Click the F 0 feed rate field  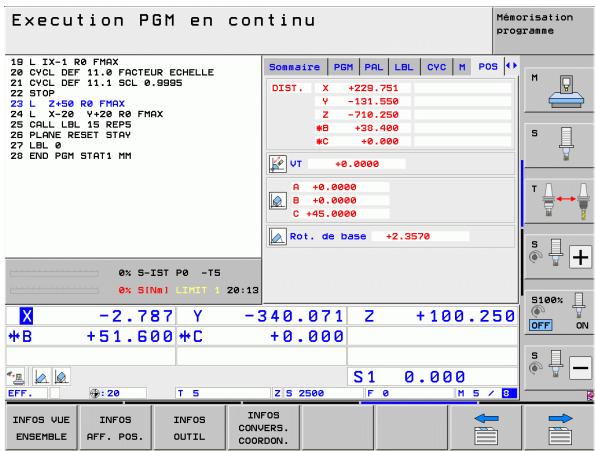point(410,393)
